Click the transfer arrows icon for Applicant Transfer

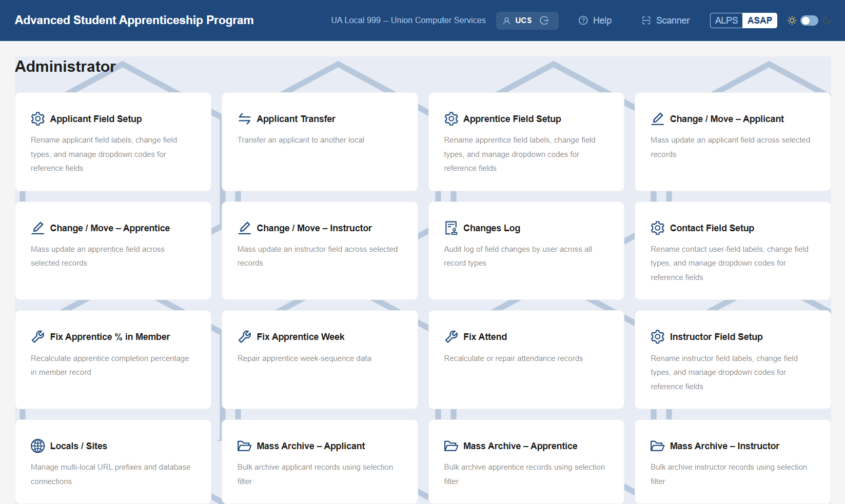tap(245, 119)
